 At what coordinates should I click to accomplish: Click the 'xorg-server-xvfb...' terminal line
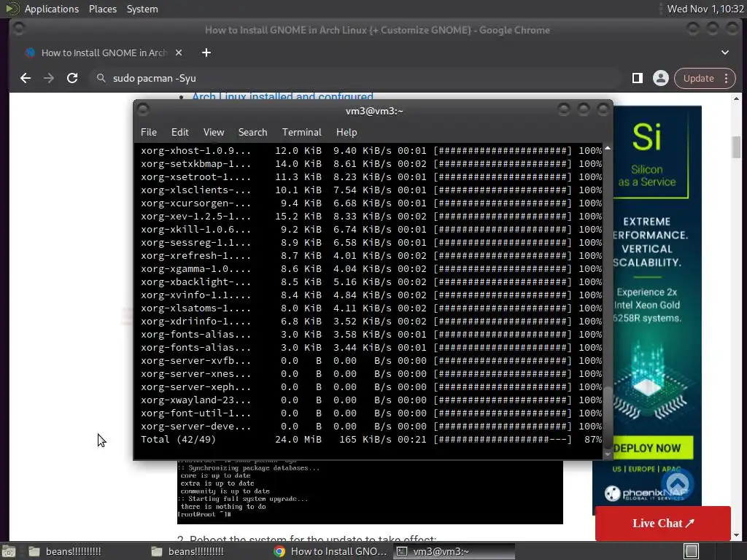(371, 360)
